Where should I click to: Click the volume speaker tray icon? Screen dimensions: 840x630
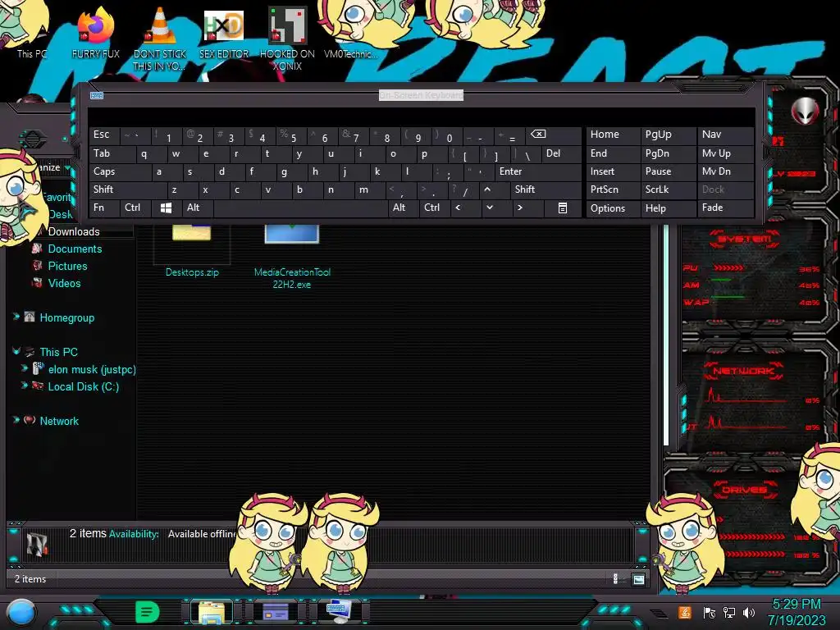click(x=749, y=612)
